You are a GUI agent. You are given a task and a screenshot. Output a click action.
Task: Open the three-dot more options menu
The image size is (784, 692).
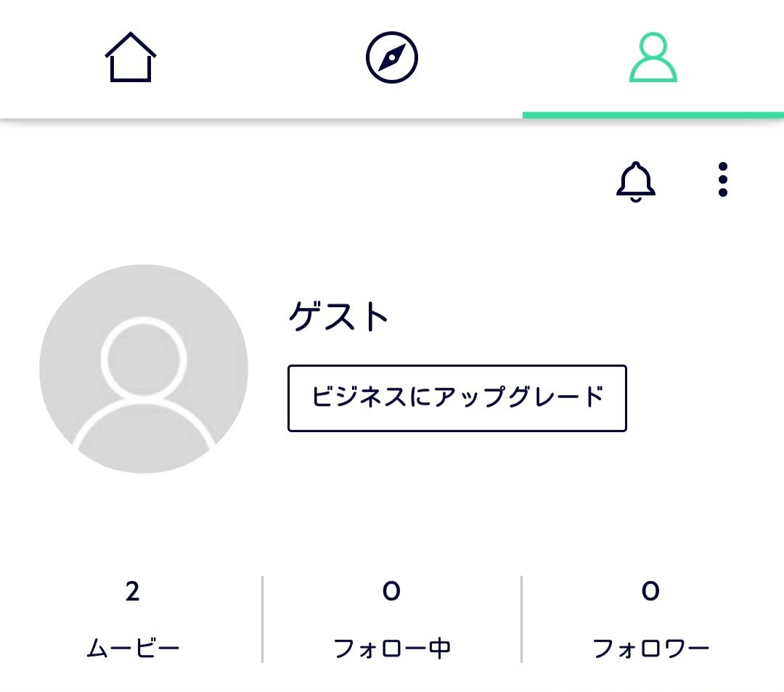coord(722,179)
